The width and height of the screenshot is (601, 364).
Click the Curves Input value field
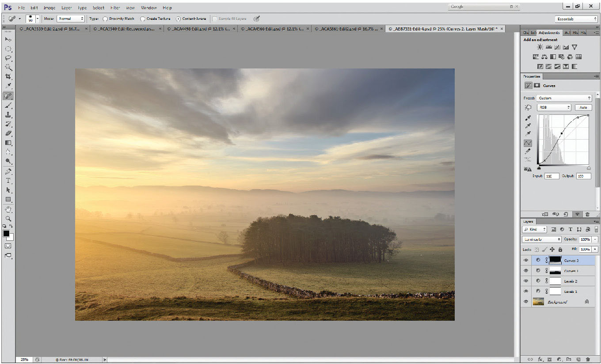click(552, 176)
